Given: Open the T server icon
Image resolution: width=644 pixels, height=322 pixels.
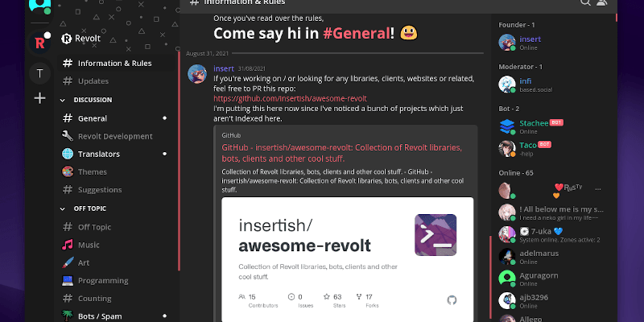Looking at the screenshot, I should click(39, 73).
